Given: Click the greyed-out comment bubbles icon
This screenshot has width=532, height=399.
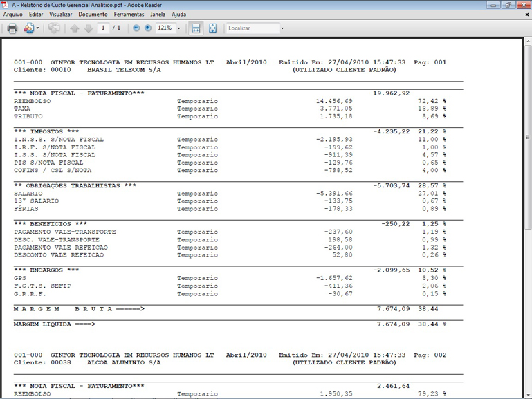Looking at the screenshot, I should (x=53, y=28).
